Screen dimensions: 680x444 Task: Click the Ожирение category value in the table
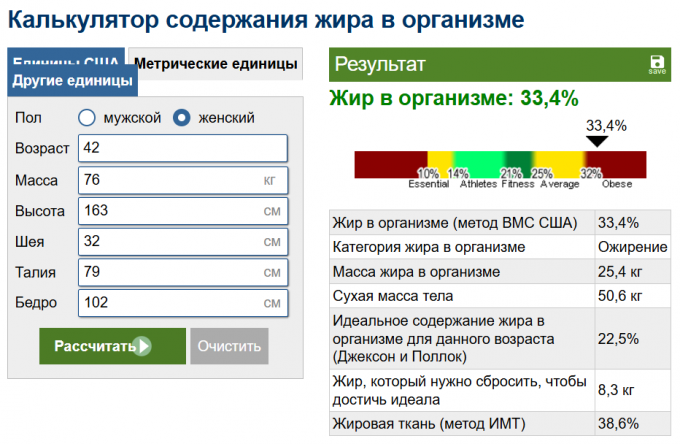point(632,247)
